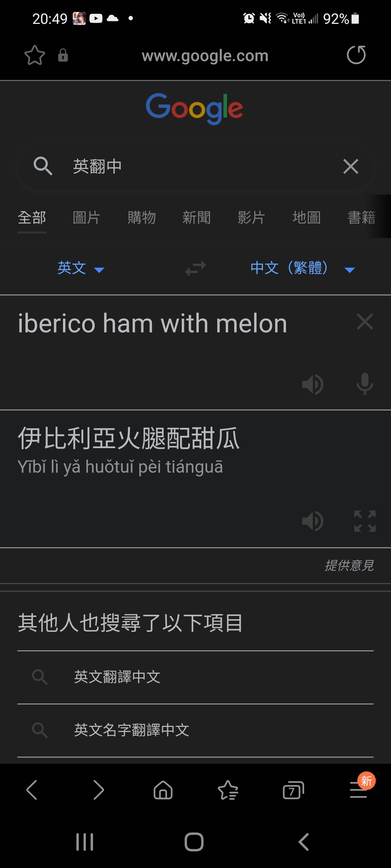Viewport: 391px width, 868px height.
Task: Open Android recent apps button
Action: (x=85, y=842)
